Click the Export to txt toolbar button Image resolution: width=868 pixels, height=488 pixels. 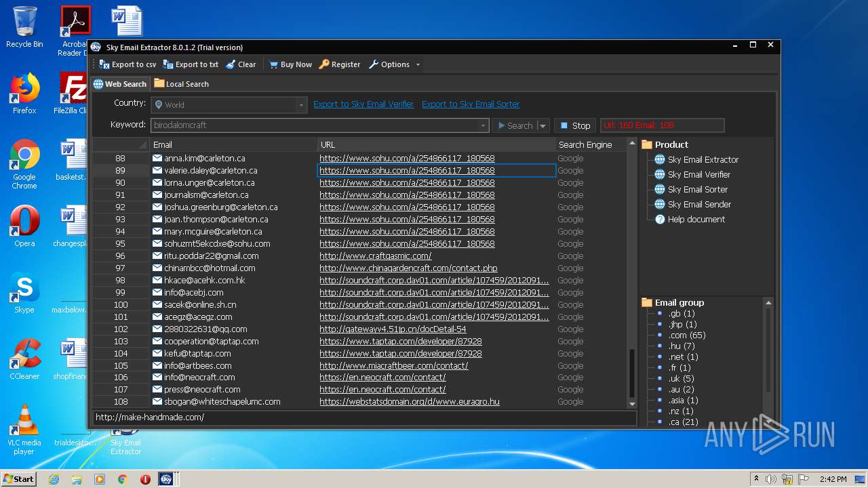tap(191, 64)
